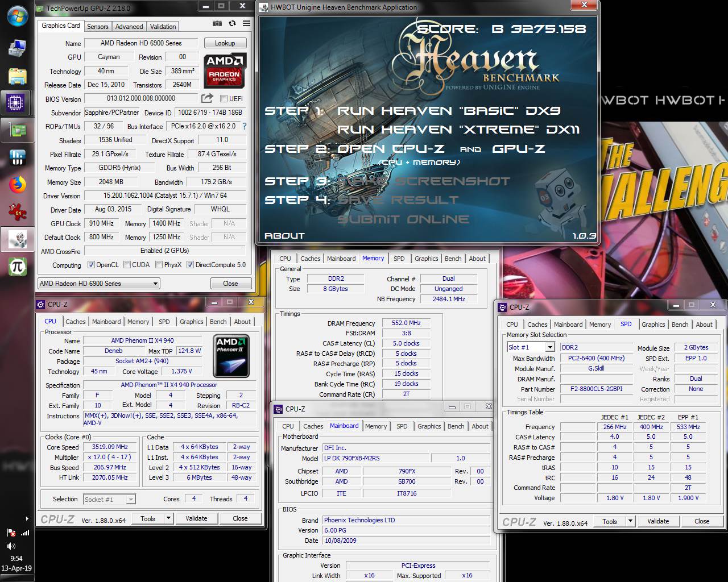728x582 pixels.
Task: Open the CPU-Z taskbar icon
Action: pos(15,103)
